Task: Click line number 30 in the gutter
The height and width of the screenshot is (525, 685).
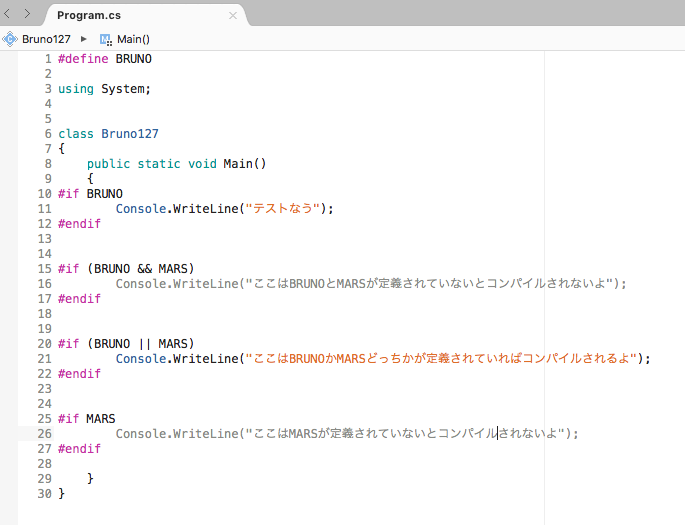Action: click(45, 494)
